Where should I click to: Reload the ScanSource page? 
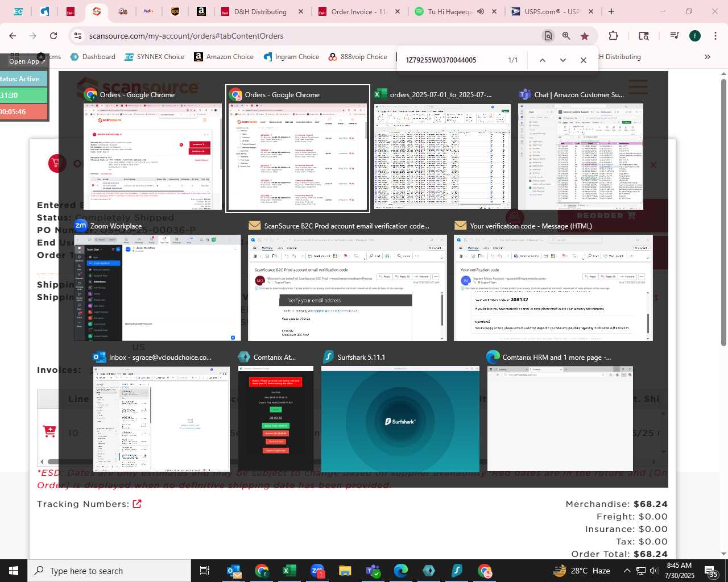click(53, 36)
